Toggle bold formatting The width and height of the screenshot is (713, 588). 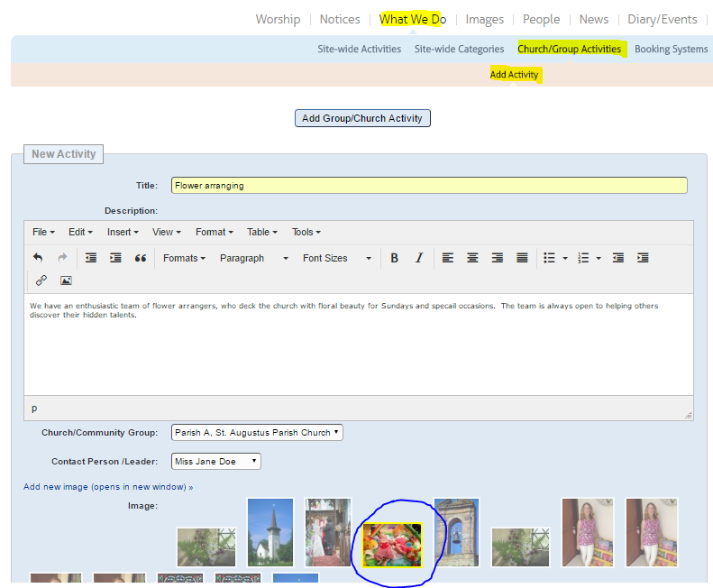(x=394, y=258)
